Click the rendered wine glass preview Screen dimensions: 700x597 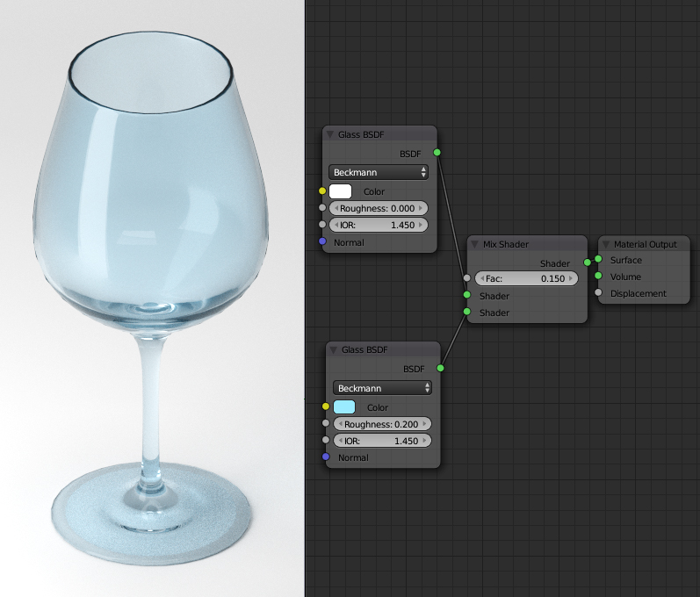coord(152,298)
